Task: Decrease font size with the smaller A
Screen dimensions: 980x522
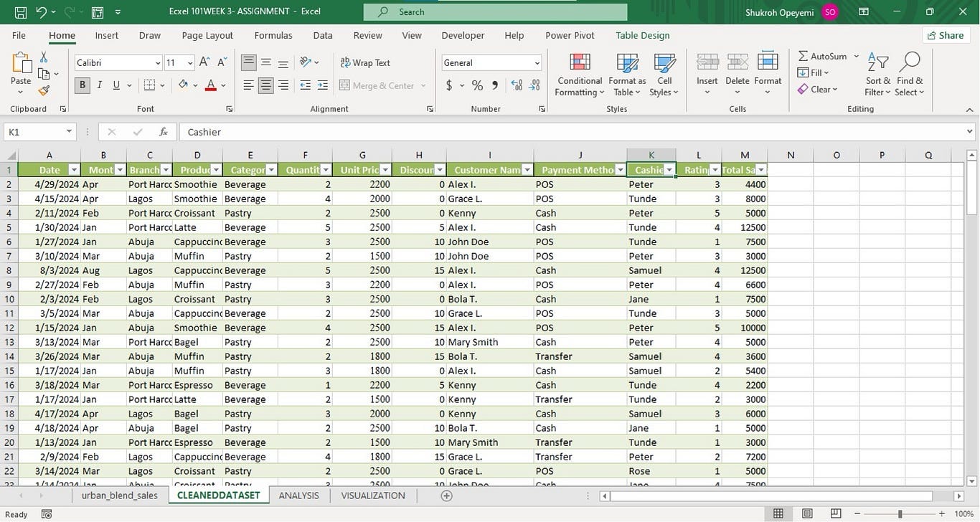Action: tap(223, 62)
